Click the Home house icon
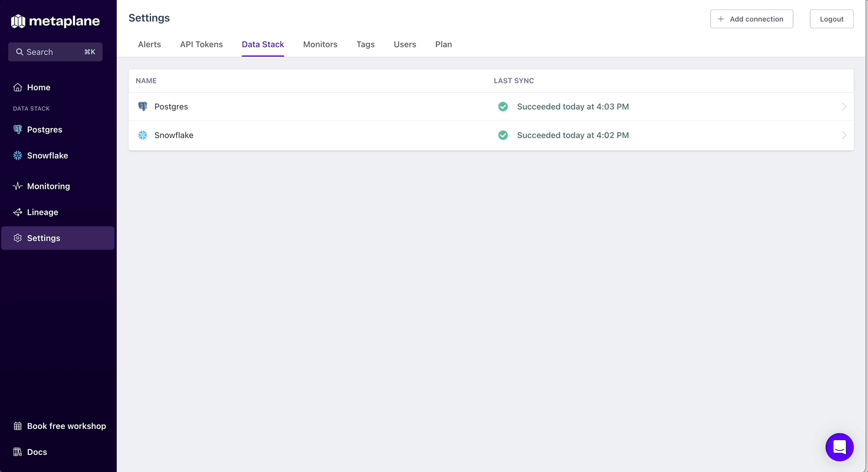868x472 pixels. tap(18, 87)
